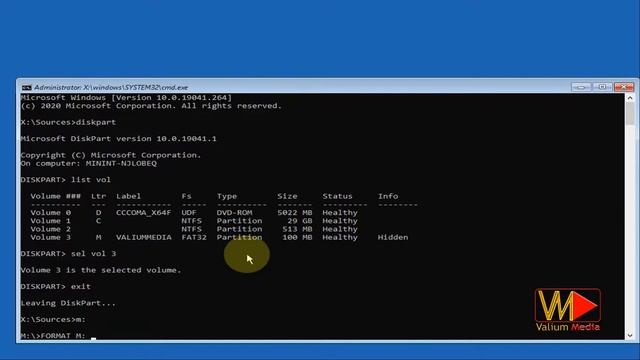Click the 'X:\Sources>diskpart' command line
Viewport: 640px width, 360px height.
(x=68, y=122)
